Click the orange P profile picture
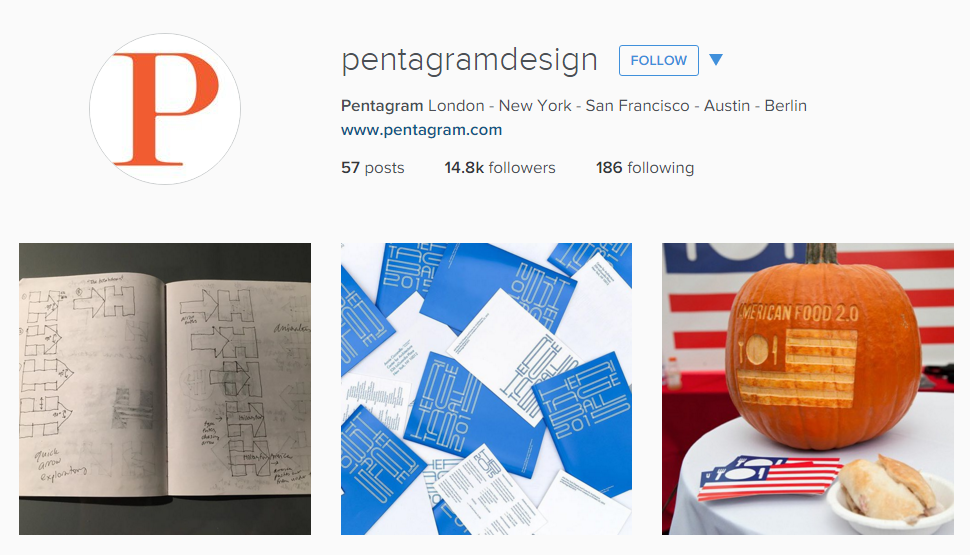This screenshot has width=970, height=555. click(x=165, y=109)
